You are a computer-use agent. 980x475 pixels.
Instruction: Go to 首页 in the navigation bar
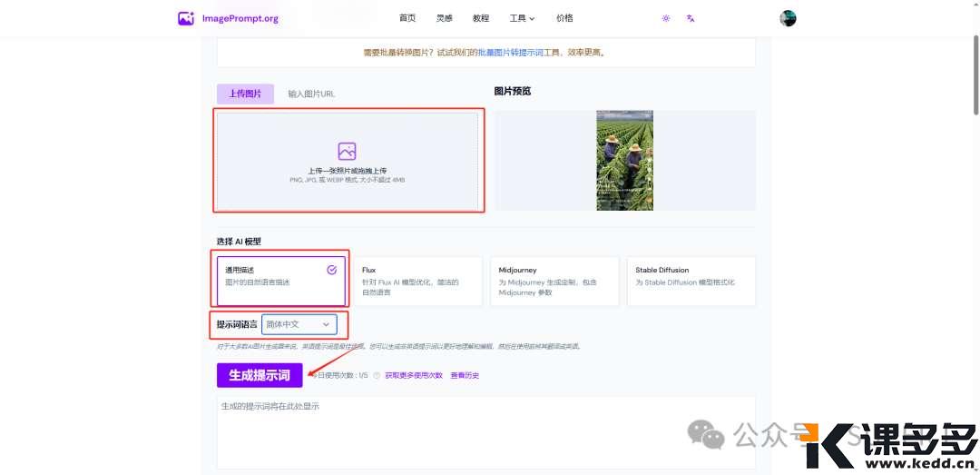[x=407, y=18]
